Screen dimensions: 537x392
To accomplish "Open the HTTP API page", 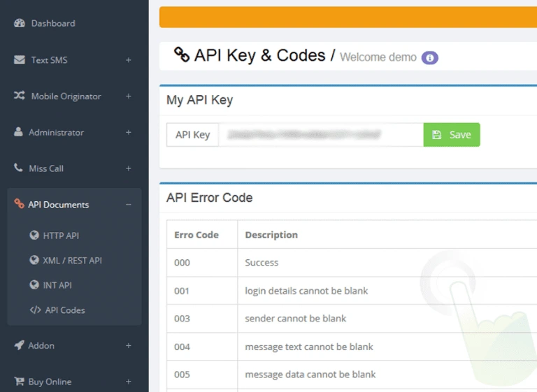I will click(61, 235).
